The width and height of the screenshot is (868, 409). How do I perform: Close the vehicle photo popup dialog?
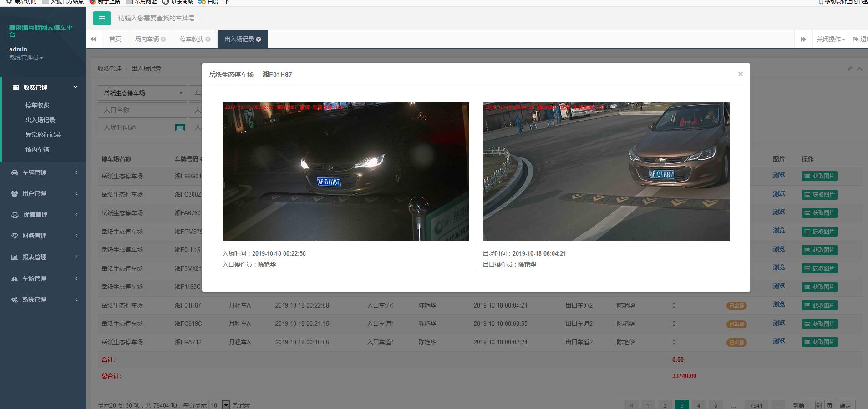coord(740,74)
